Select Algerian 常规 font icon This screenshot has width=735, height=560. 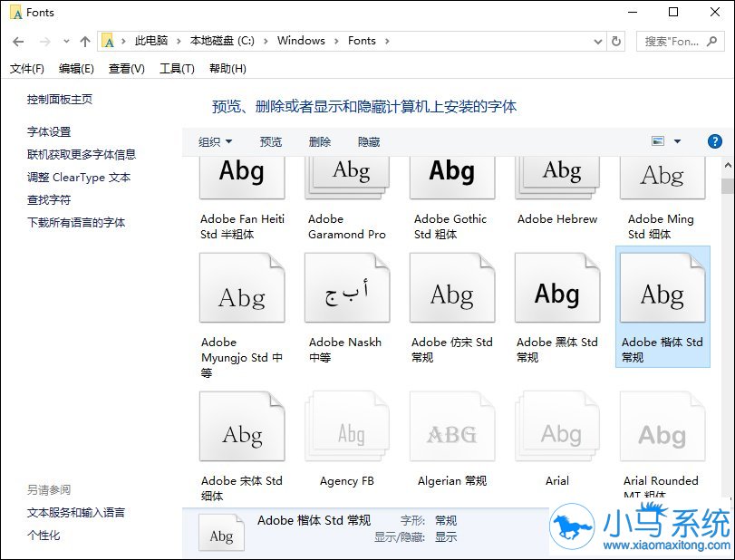(452, 427)
